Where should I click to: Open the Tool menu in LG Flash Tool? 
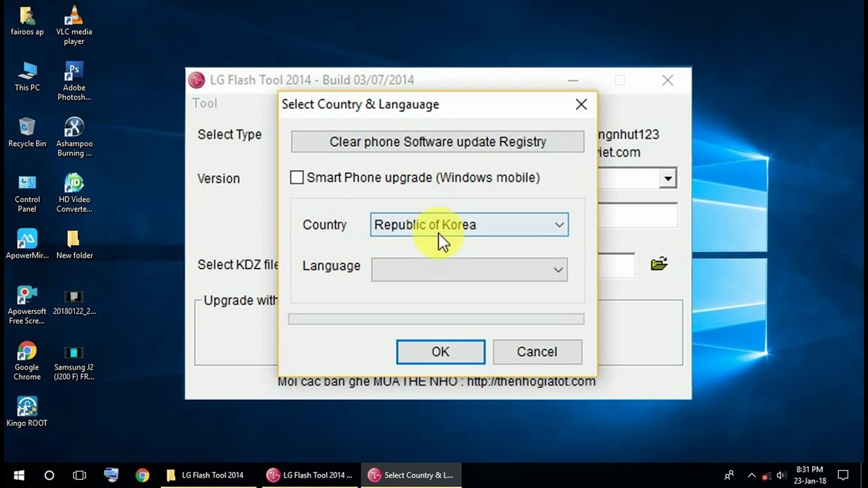(x=205, y=103)
